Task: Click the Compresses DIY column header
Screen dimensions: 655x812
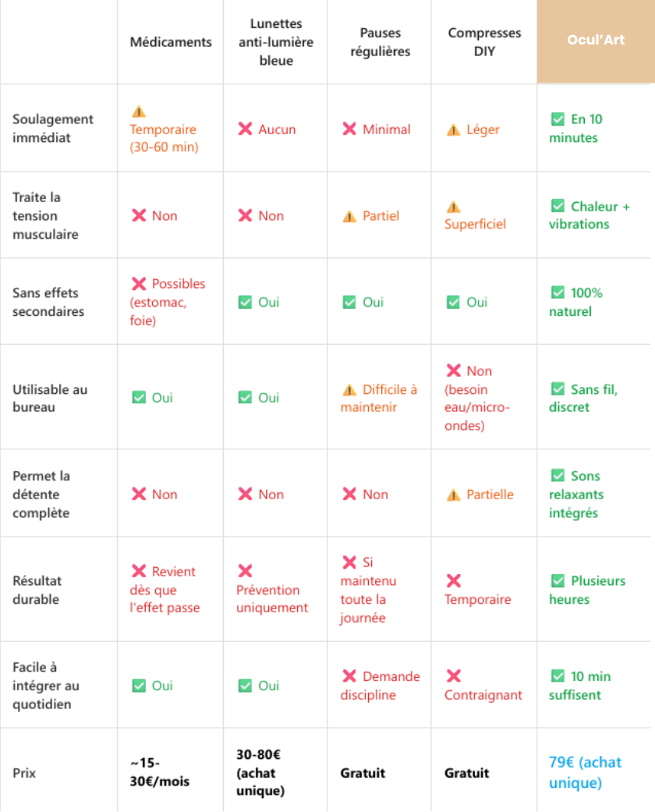Action: pos(483,42)
